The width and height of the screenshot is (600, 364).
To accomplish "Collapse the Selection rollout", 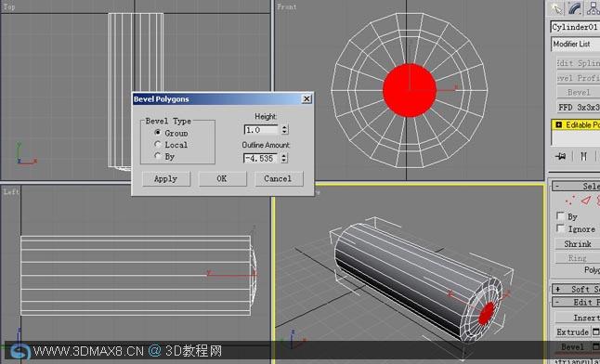I will pyautogui.click(x=576, y=187).
